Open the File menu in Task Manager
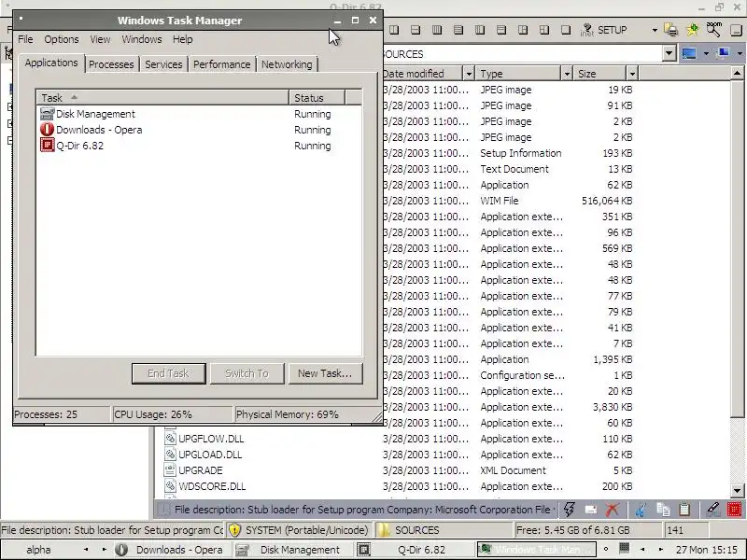This screenshot has width=747, height=560. click(25, 39)
